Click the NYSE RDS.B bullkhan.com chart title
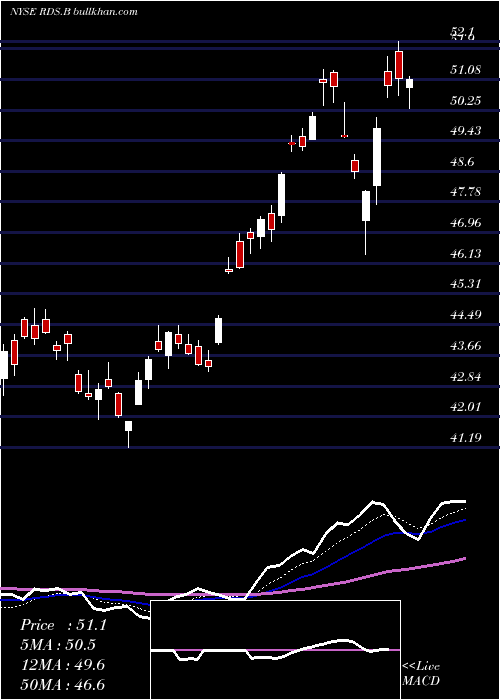 pyautogui.click(x=74, y=12)
